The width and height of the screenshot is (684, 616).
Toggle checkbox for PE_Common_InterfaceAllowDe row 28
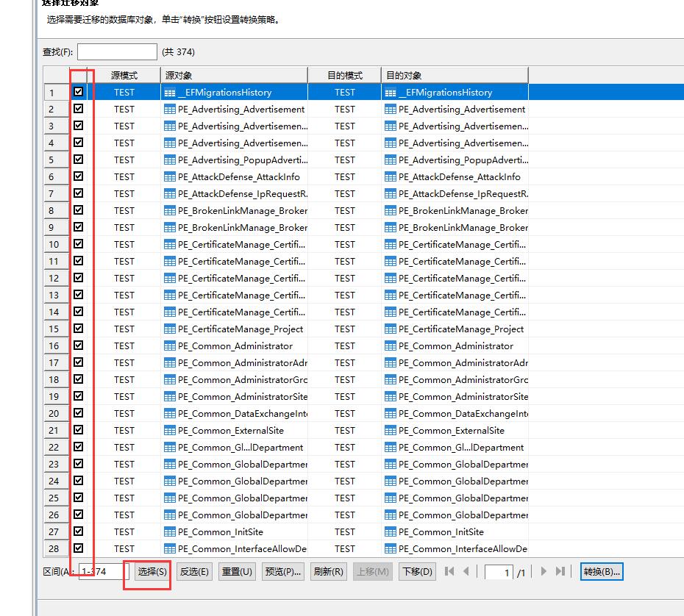(79, 548)
